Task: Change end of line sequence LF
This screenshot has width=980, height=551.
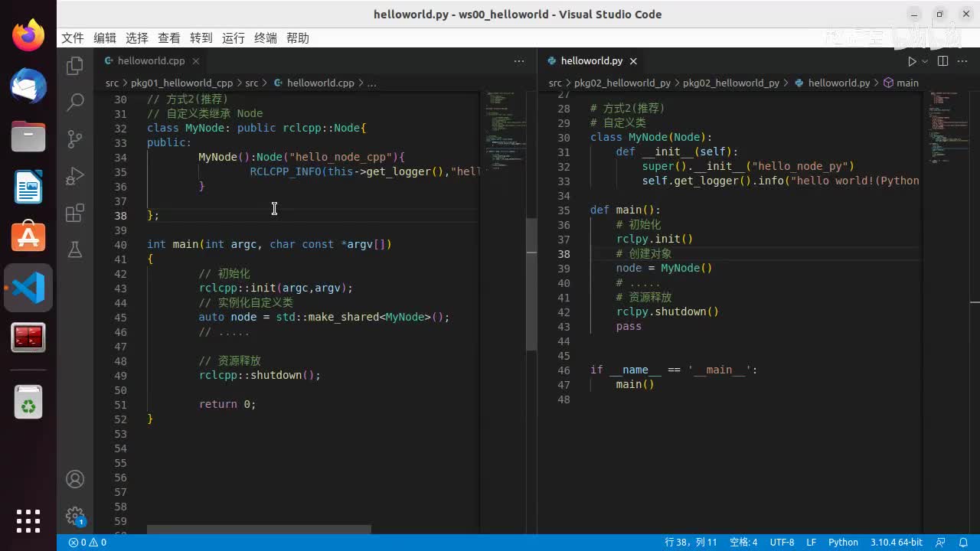Action: click(x=811, y=543)
